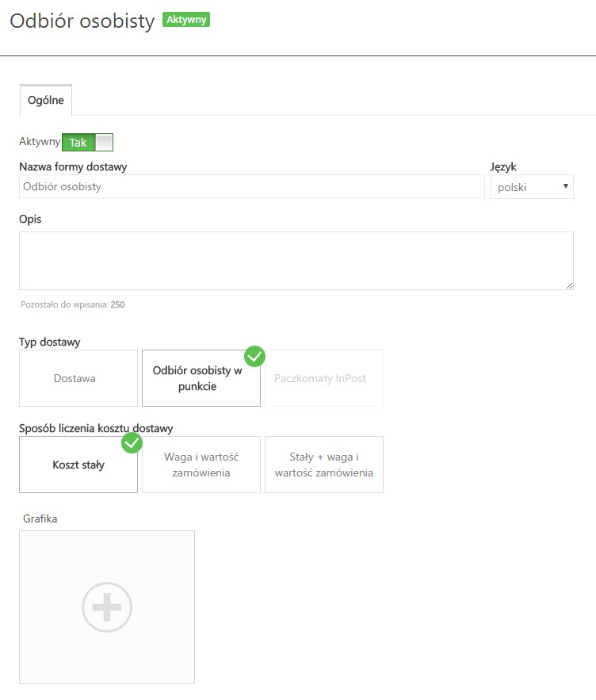Click the Grafika section label
Viewport: 596px width, 700px height.
point(40,518)
